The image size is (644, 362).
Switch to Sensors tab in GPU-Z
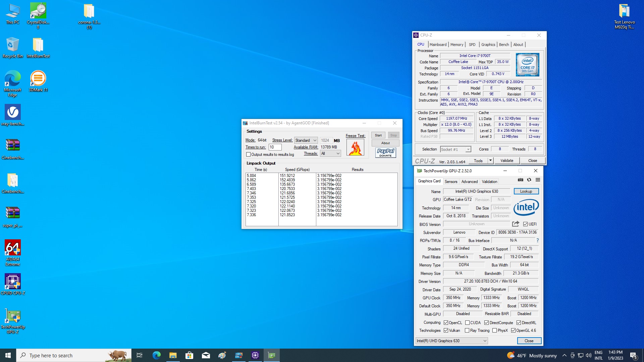[x=451, y=182]
